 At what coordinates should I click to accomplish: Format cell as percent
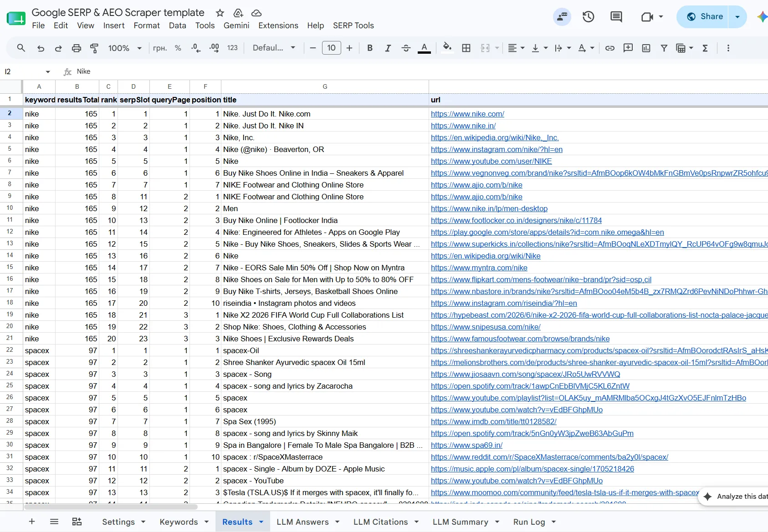click(178, 48)
